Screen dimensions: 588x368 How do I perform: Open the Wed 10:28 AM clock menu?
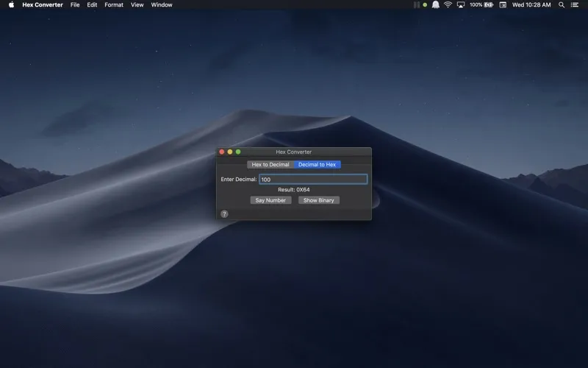531,5
